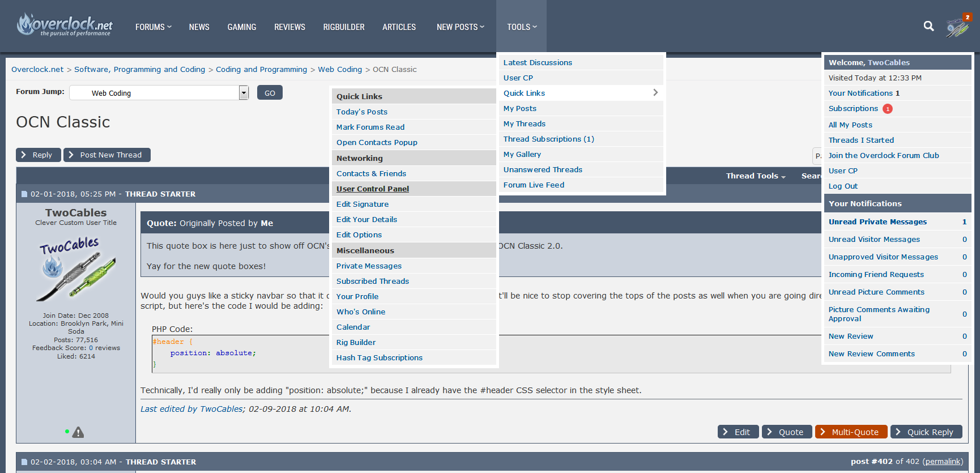Select My Posts in Tools menu
Screen dimensions: 980x473
(520, 108)
